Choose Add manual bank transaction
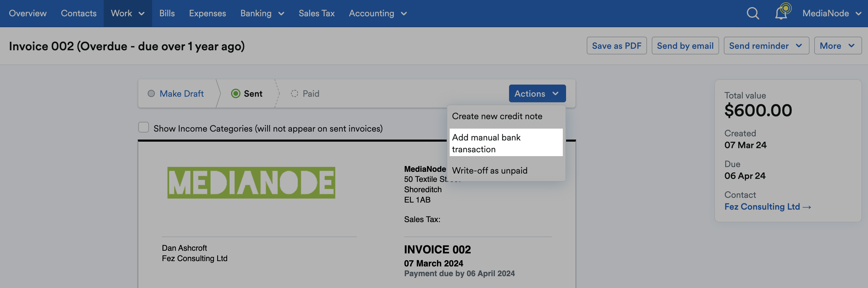Viewport: 868px width, 288px height. (506, 143)
